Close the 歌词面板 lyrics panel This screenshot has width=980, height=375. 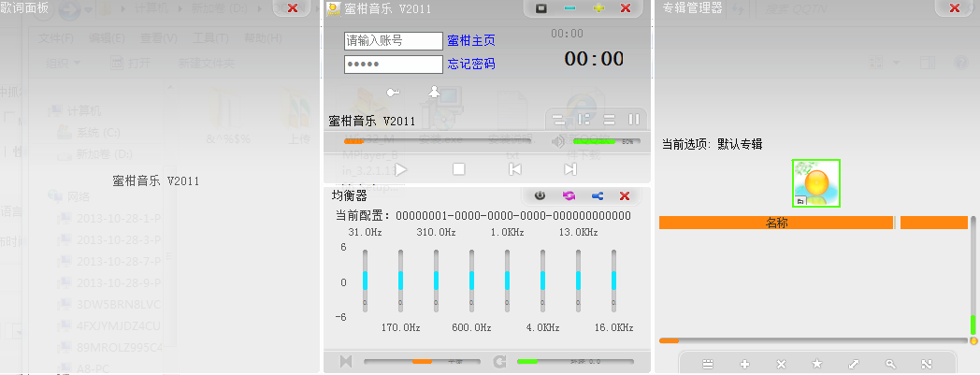click(292, 7)
